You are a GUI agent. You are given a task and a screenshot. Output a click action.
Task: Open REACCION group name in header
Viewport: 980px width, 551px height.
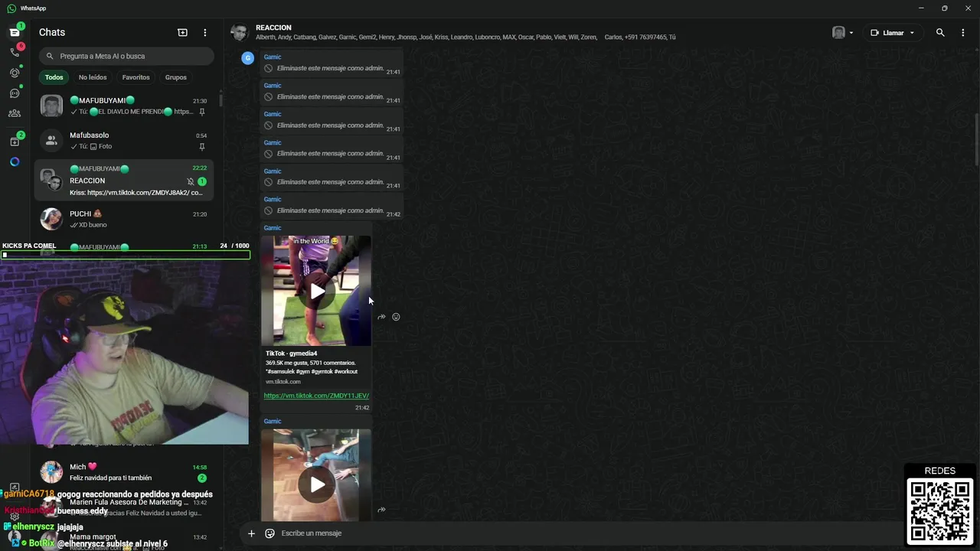coord(273,28)
